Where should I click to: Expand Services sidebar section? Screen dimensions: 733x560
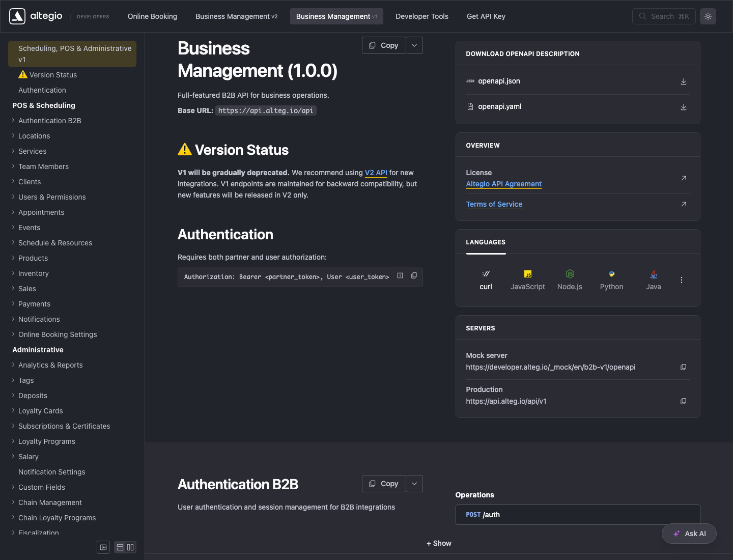tap(32, 151)
